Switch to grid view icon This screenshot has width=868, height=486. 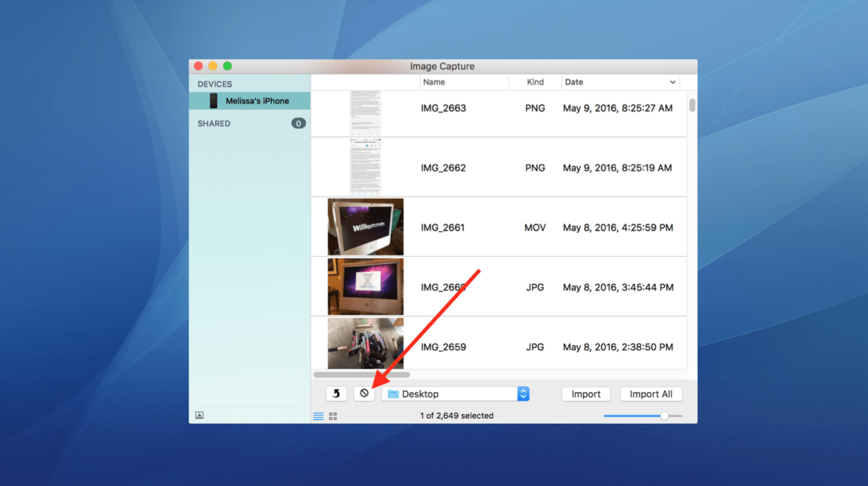click(x=332, y=416)
